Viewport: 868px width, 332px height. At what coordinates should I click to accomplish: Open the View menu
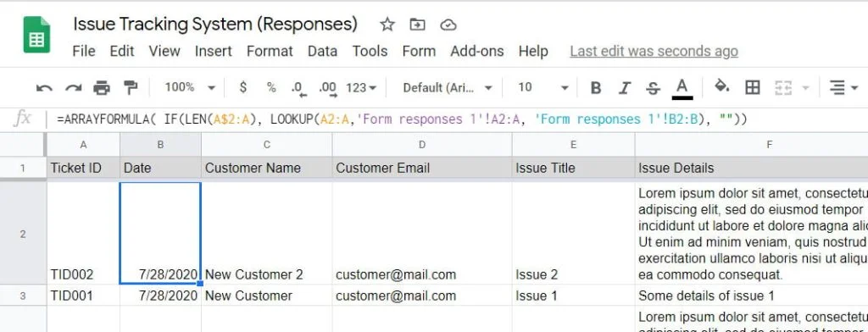[x=164, y=51]
